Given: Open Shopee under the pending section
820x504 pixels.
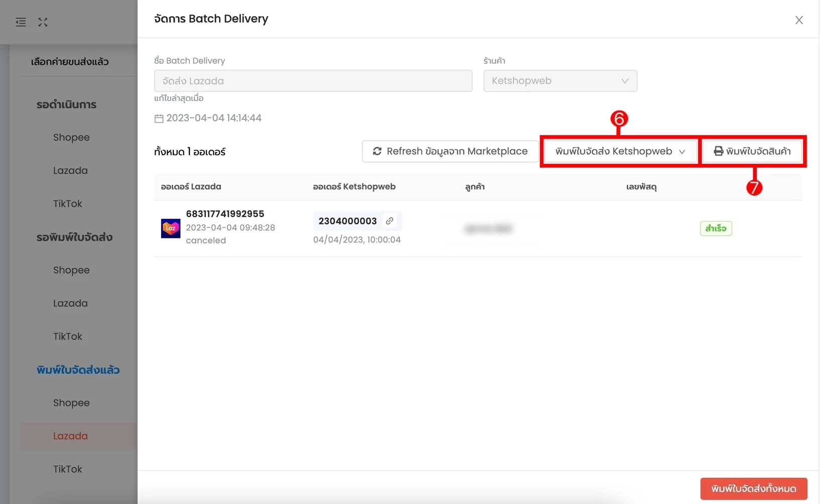Looking at the screenshot, I should [71, 138].
